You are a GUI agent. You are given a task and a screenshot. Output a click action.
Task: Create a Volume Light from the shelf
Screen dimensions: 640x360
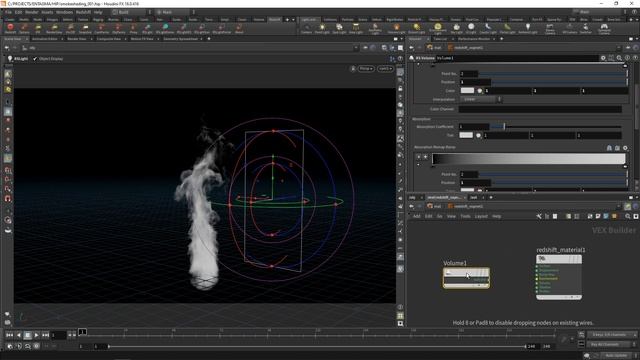[396, 29]
